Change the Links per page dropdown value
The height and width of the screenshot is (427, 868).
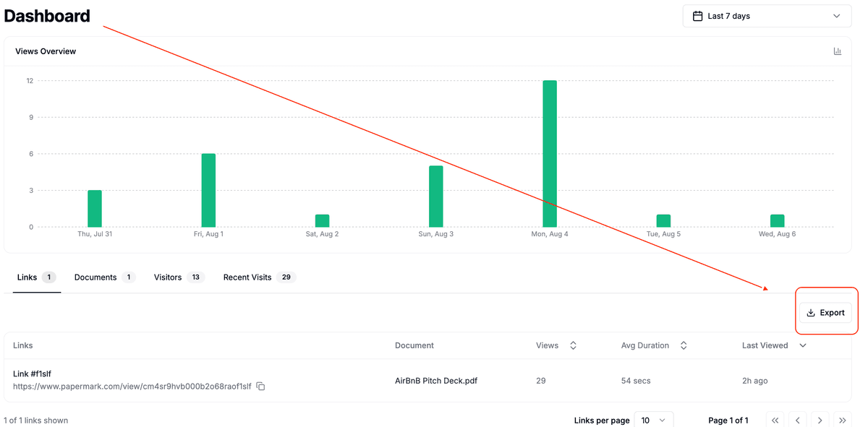(x=653, y=420)
